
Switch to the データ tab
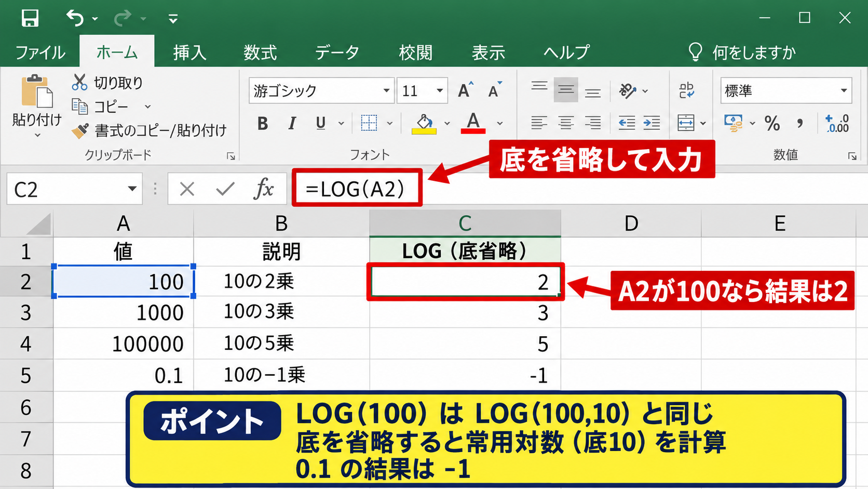point(337,52)
